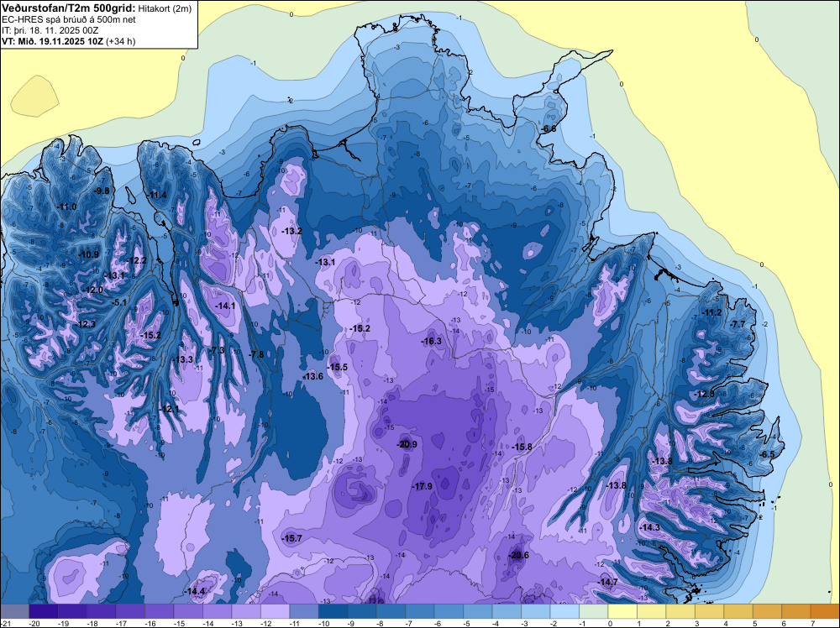Click the -14.1 temperature label

click(x=225, y=306)
